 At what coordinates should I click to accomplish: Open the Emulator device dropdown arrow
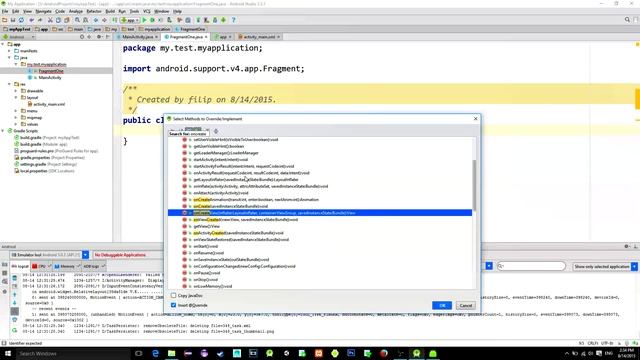tap(85, 255)
